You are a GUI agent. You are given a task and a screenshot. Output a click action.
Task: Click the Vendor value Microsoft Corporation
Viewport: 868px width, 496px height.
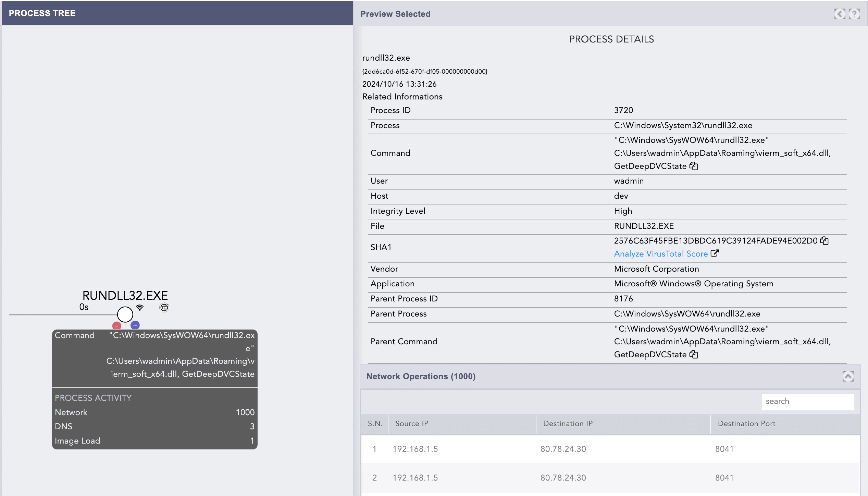[x=656, y=269]
